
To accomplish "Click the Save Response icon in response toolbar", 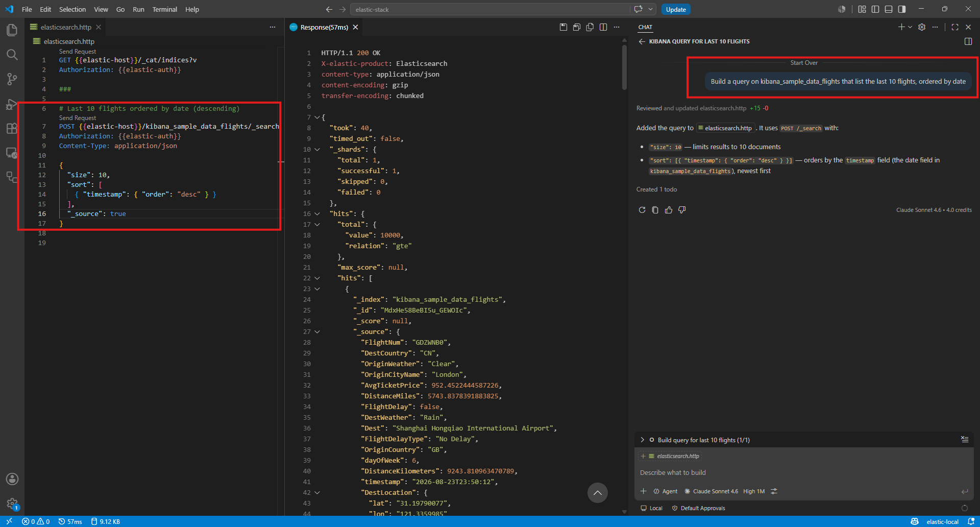I will (x=563, y=27).
